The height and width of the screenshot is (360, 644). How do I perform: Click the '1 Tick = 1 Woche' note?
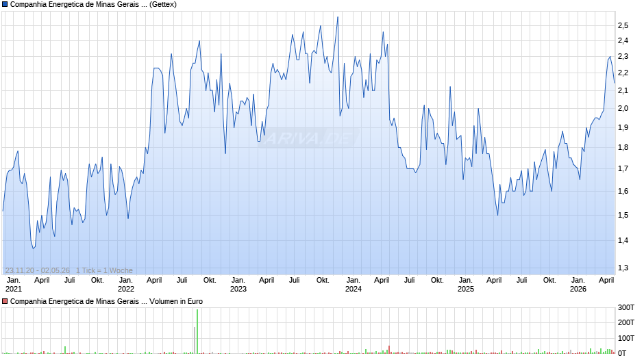(104, 270)
